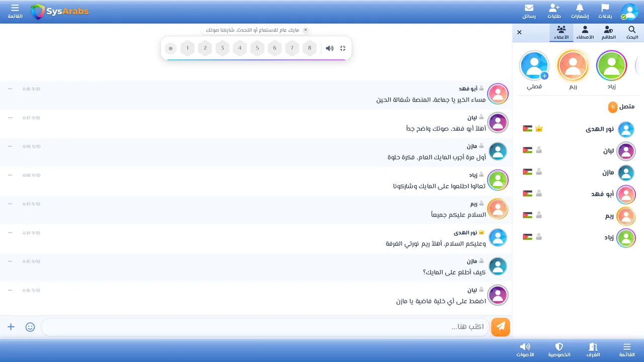Screen dimensions: 644x362
Task: Click مازن's avatar beside كيف أطلع على المايك
Action: click(x=498, y=266)
